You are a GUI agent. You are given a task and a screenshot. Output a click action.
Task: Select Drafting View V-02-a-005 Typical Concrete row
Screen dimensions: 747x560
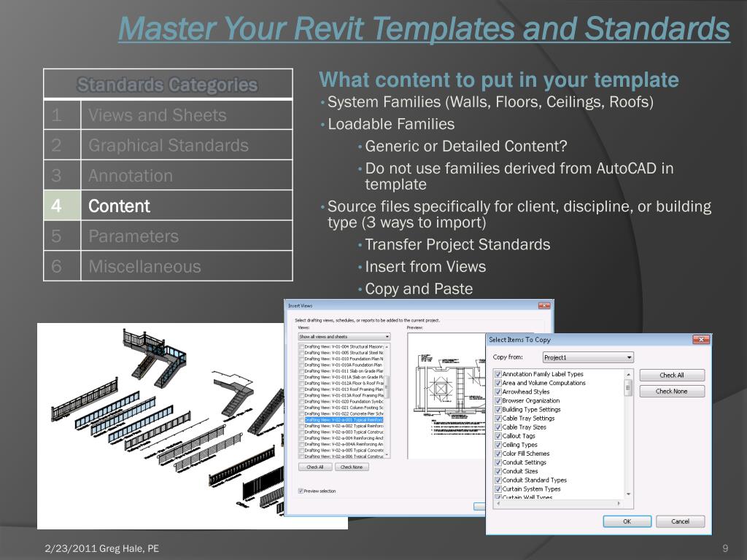tap(341, 451)
